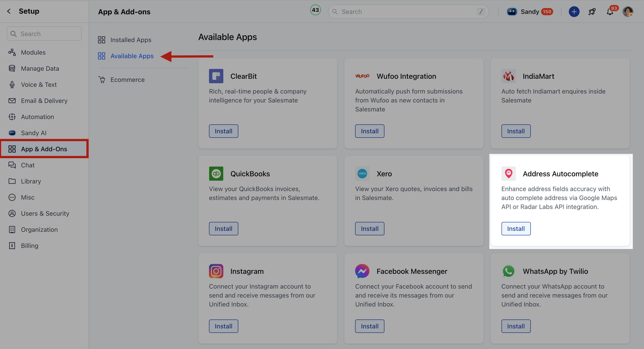The width and height of the screenshot is (644, 349).
Task: Go back using the Setup back arrow
Action: pyautogui.click(x=9, y=11)
